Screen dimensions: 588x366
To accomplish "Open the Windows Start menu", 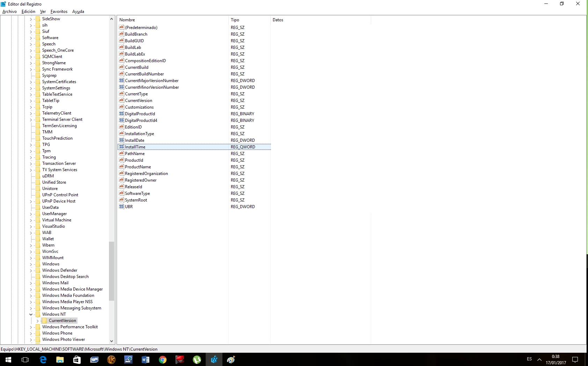I will click(8, 359).
